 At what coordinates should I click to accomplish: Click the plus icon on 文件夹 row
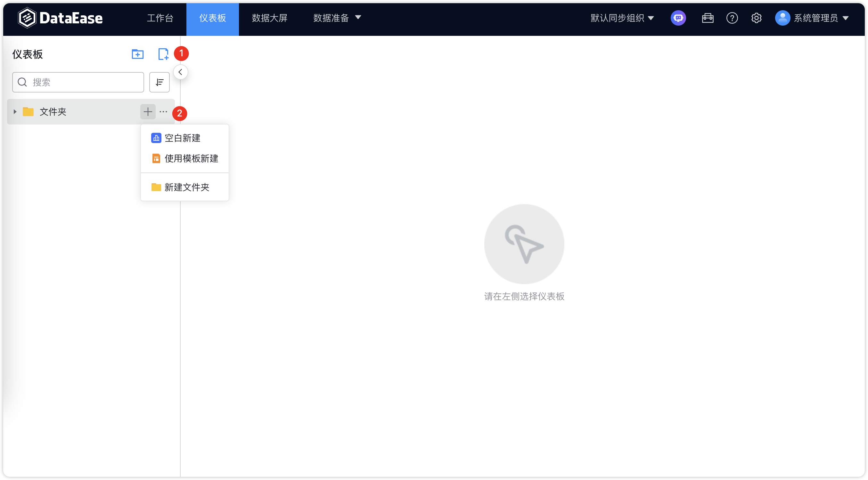pyautogui.click(x=148, y=112)
